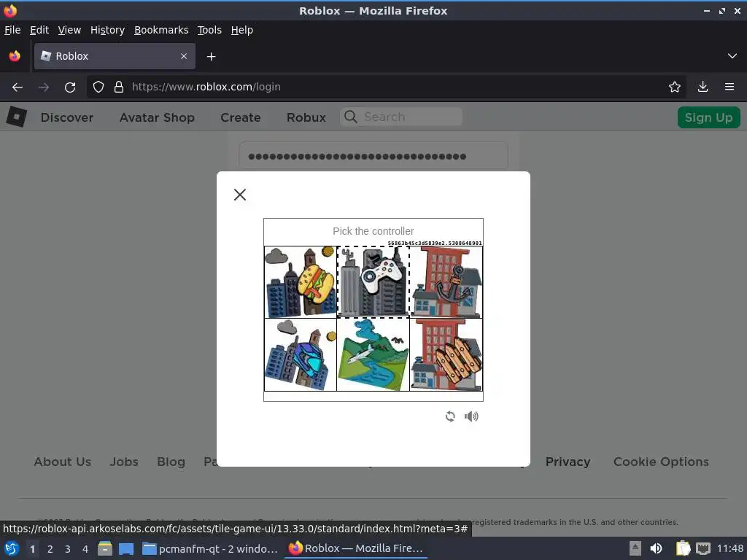Reload the page with the refresh icon

[x=70, y=87]
